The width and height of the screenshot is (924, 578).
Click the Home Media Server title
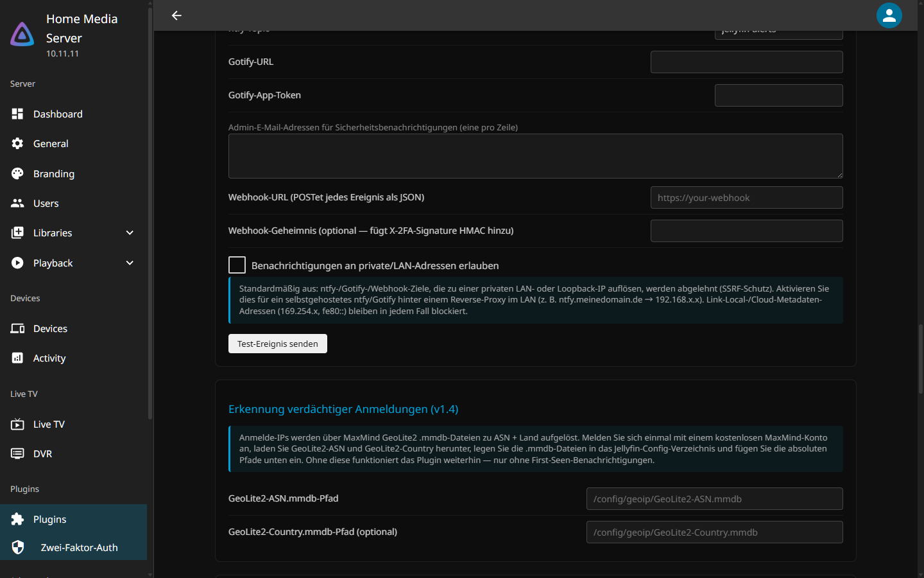81,28
